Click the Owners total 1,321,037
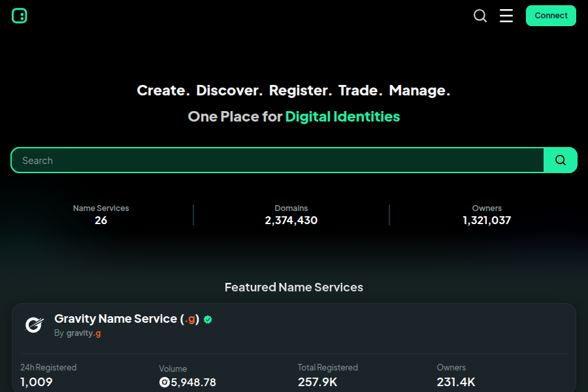The width and height of the screenshot is (588, 392). [x=487, y=220]
